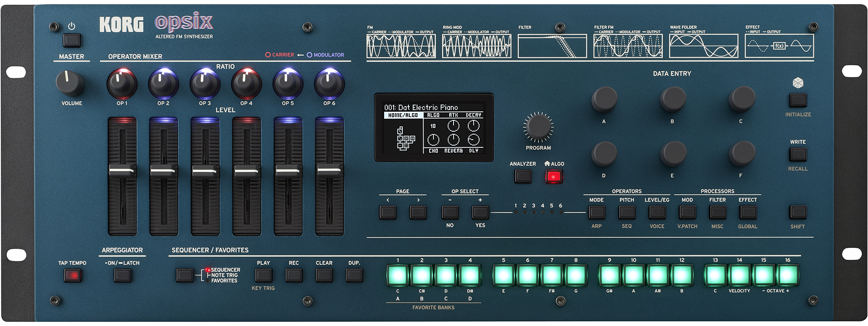Click the OP 6 level fader
Image resolution: width=868 pixels, height=326 pixels.
pos(329,170)
